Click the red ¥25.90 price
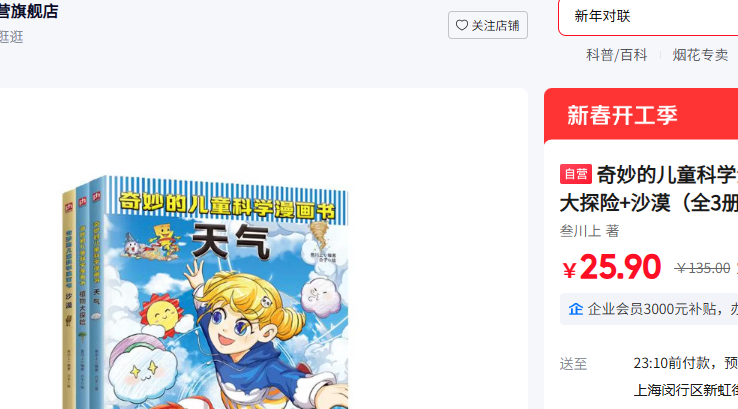 (x=611, y=267)
